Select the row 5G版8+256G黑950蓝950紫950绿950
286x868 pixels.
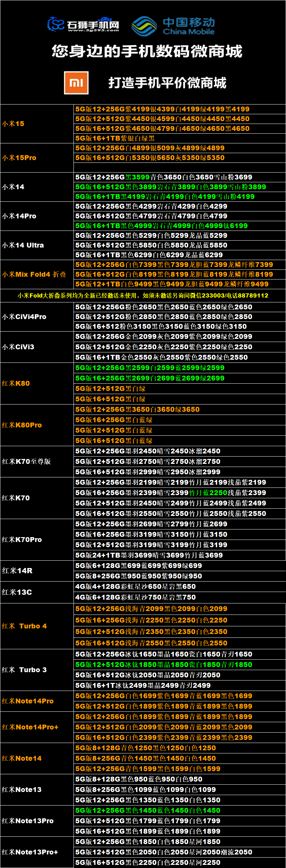pos(180,576)
